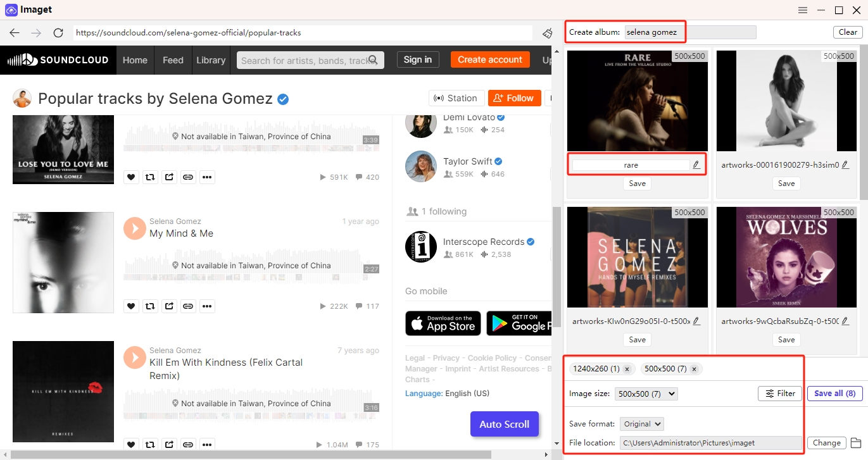Click the broom clean icon beside address bar
The image size is (868, 460).
click(547, 33)
